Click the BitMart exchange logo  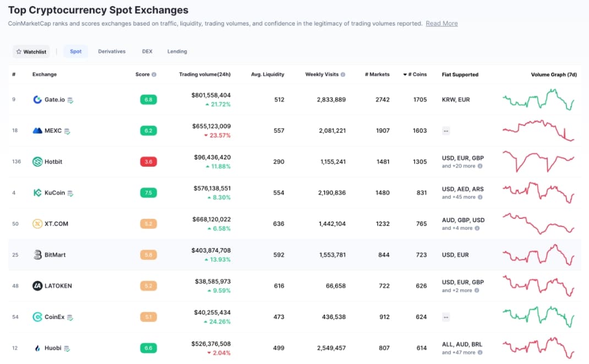click(37, 255)
